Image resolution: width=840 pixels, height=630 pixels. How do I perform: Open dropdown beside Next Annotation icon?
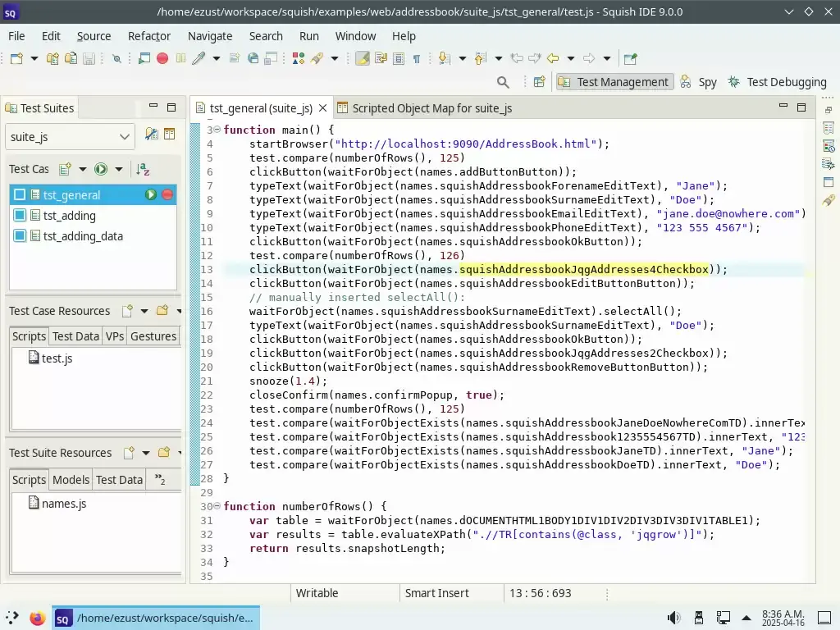click(x=463, y=58)
